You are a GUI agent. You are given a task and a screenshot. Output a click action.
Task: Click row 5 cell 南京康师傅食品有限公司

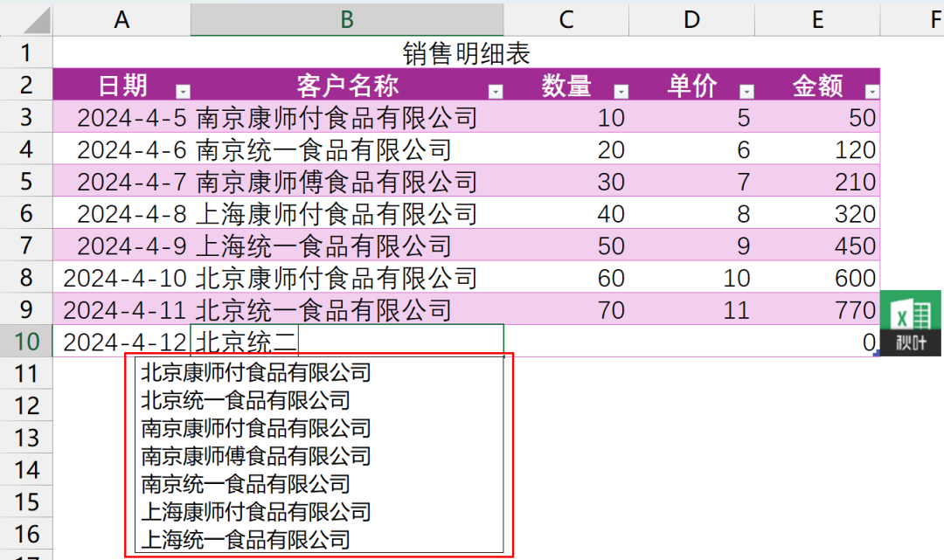coord(347,181)
